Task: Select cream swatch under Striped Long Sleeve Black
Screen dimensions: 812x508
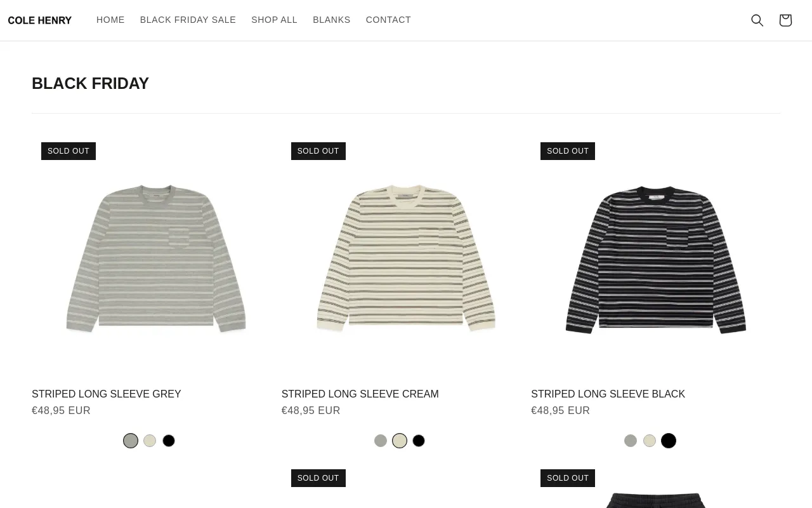Action: (650, 441)
